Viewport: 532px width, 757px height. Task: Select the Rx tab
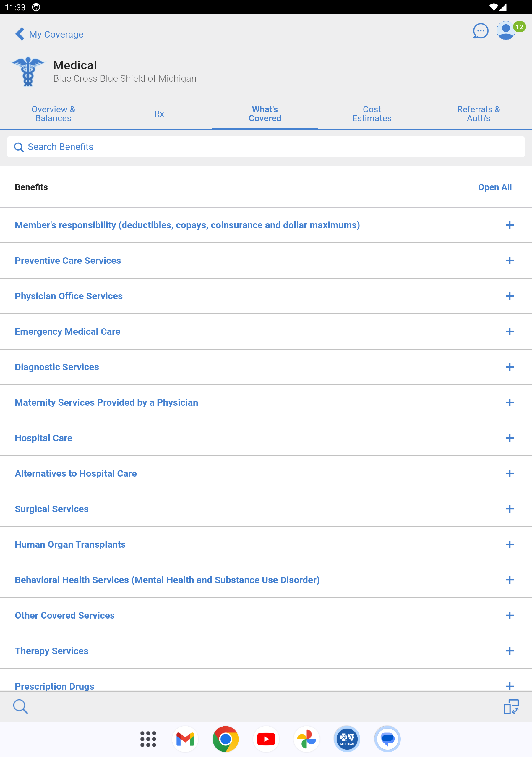pos(159,114)
